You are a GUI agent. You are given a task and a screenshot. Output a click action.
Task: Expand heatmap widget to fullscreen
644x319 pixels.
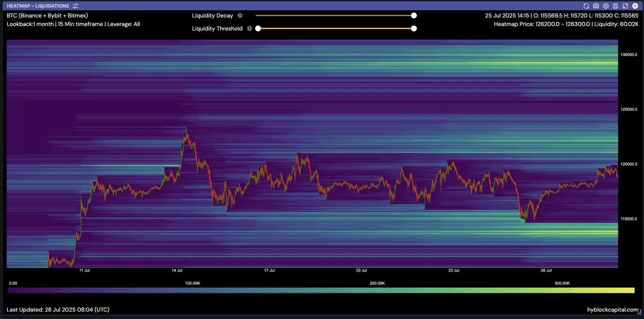tap(625, 6)
